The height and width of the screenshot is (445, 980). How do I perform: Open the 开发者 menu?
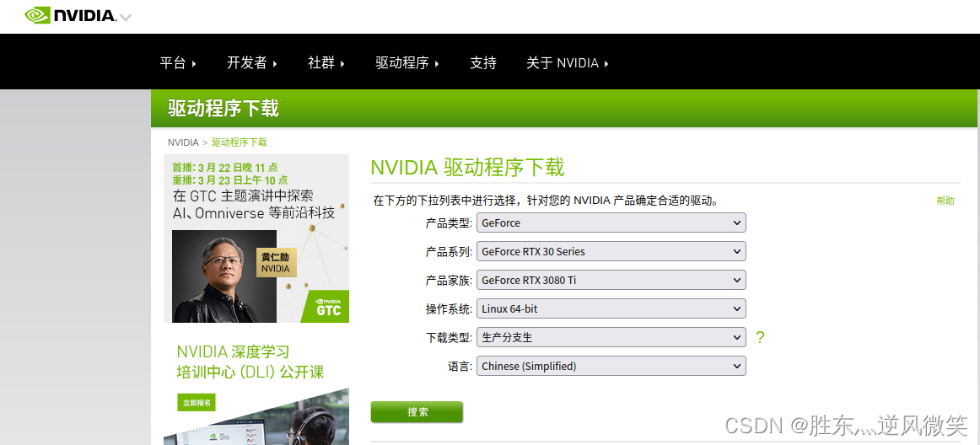252,62
